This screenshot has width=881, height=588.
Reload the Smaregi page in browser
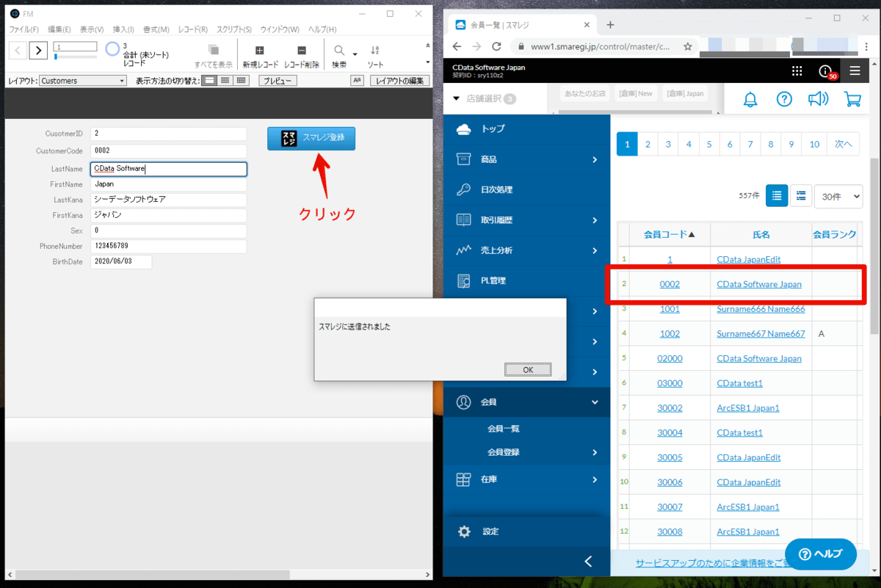pos(496,46)
